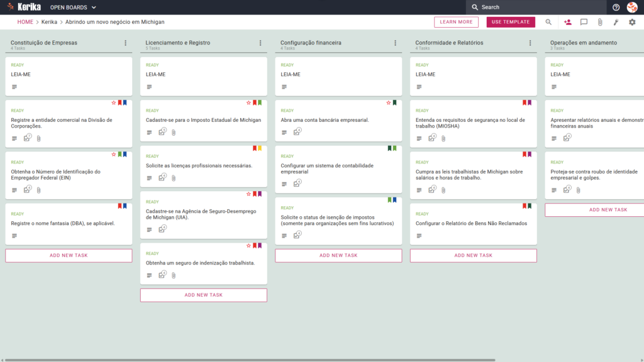Image resolution: width=644 pixels, height=362 pixels.
Task: Click the Licenciamento e Registro column title
Action: tap(178, 43)
